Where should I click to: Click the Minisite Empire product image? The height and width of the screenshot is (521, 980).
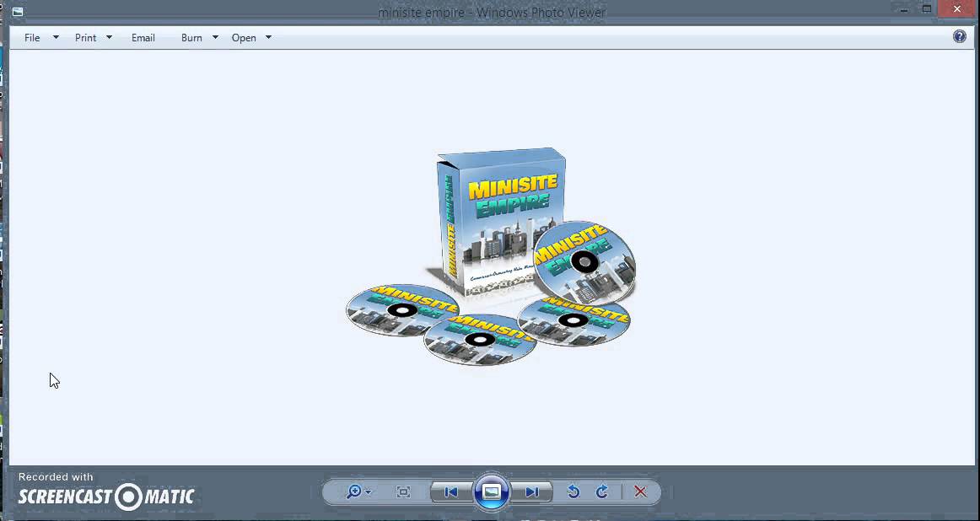pos(491,256)
